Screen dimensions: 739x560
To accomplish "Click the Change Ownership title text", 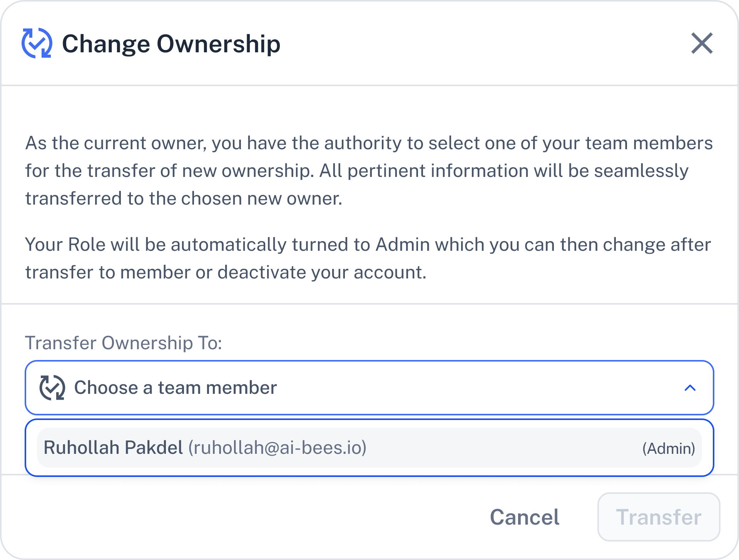I will (171, 44).
